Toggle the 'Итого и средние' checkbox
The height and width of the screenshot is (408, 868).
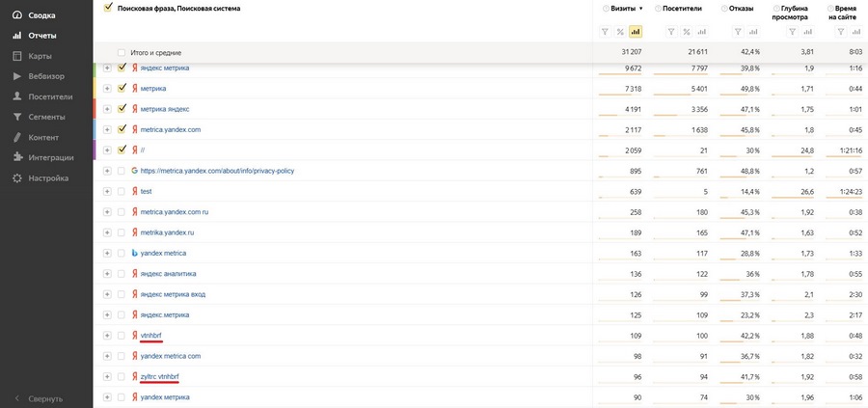[121, 52]
